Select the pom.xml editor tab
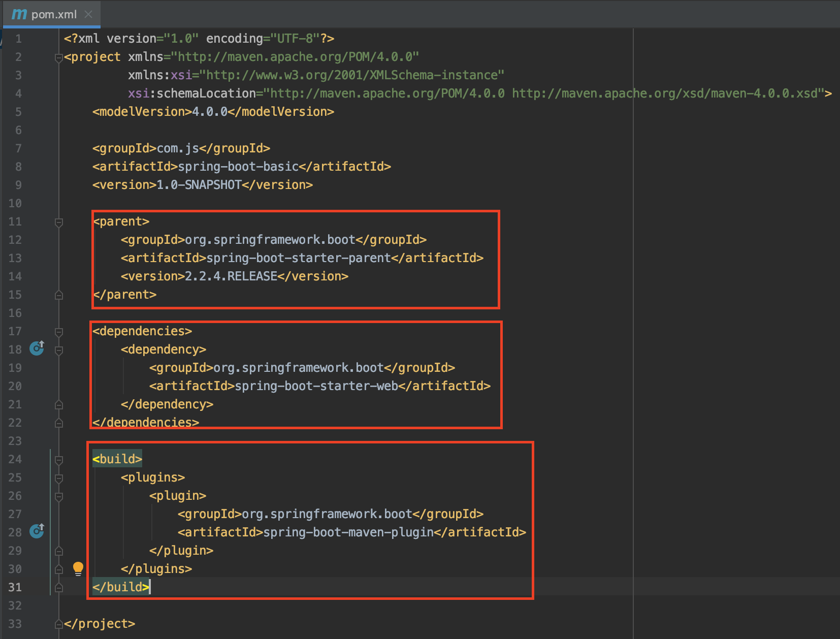Viewport: 840px width, 639px height. click(x=52, y=15)
